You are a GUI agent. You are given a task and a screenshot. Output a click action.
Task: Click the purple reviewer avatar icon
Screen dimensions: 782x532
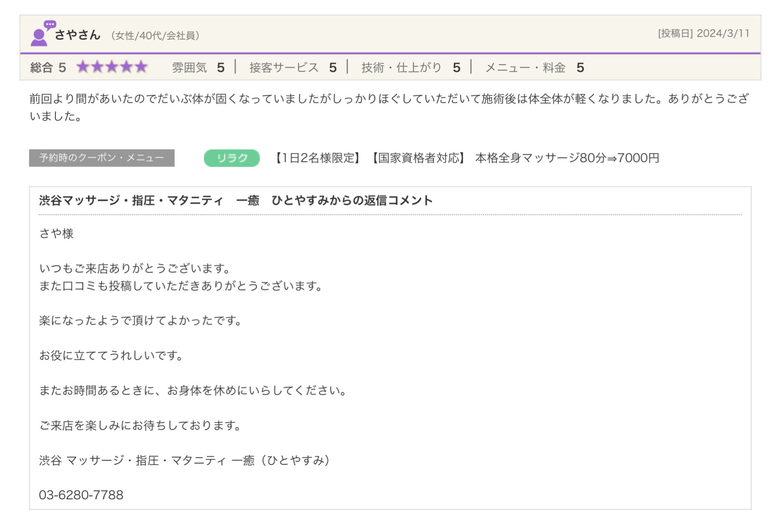pos(43,33)
